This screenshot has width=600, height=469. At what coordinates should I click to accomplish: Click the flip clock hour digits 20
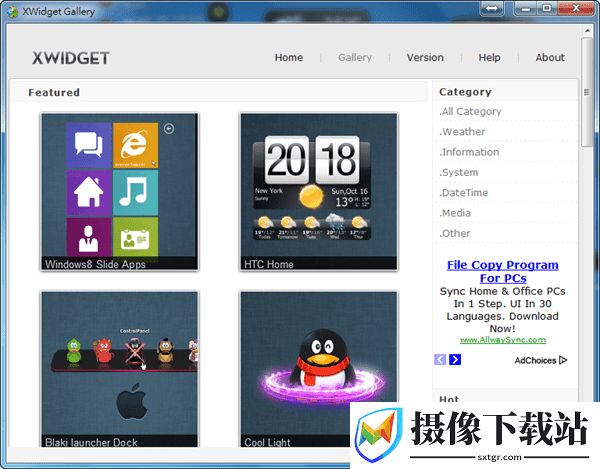pyautogui.click(x=287, y=160)
